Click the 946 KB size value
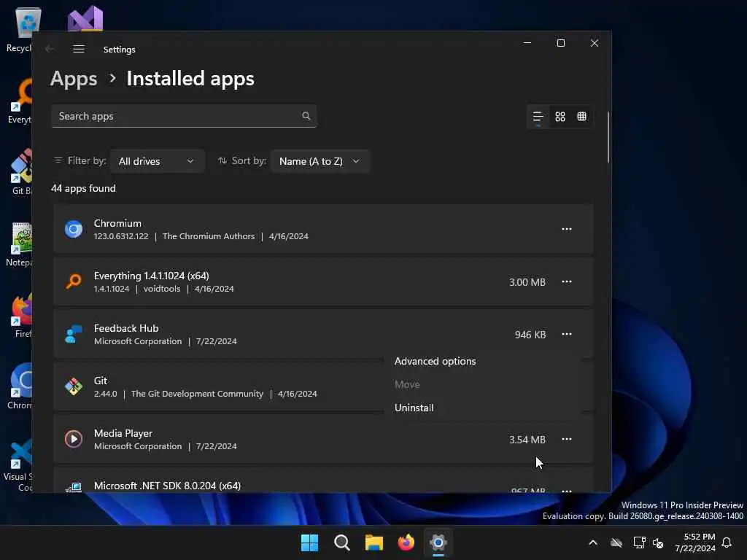Viewport: 747px width, 560px height. (530, 334)
